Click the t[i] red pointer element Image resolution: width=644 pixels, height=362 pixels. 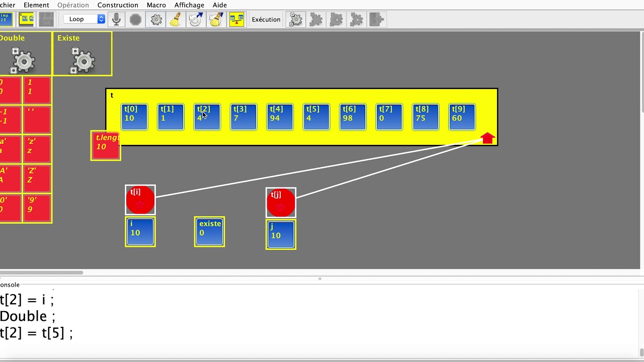coord(140,200)
